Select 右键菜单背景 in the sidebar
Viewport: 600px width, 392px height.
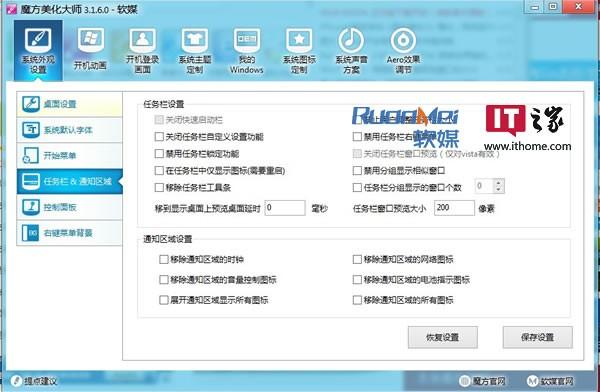pos(70,233)
